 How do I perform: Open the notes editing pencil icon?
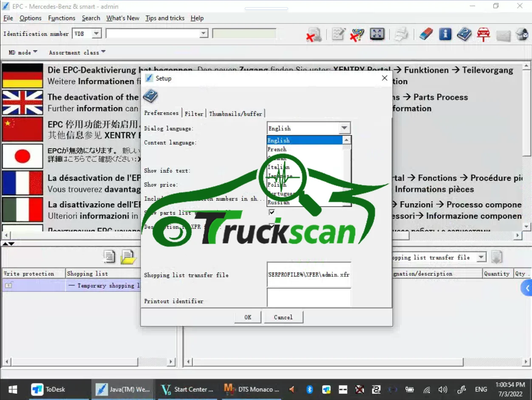(339, 34)
